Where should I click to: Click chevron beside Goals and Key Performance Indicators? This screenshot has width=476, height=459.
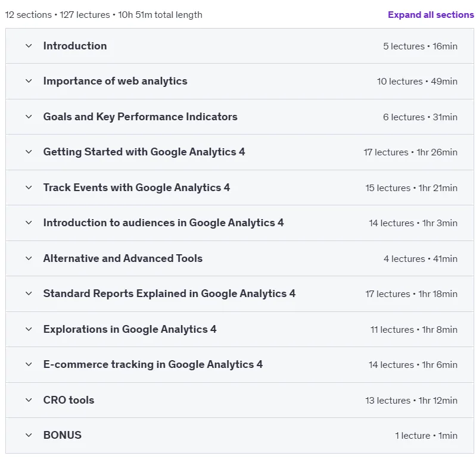(x=29, y=117)
